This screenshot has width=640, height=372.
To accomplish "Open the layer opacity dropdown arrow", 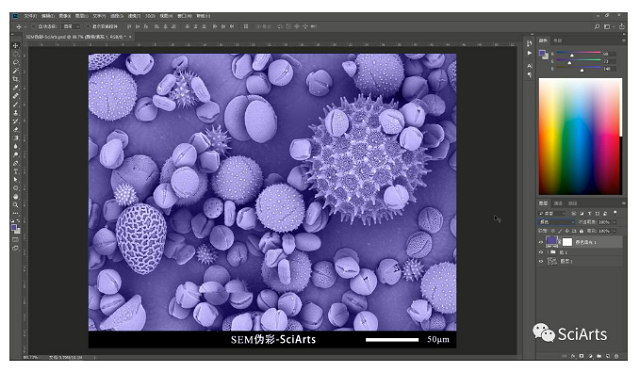I will pos(615,222).
